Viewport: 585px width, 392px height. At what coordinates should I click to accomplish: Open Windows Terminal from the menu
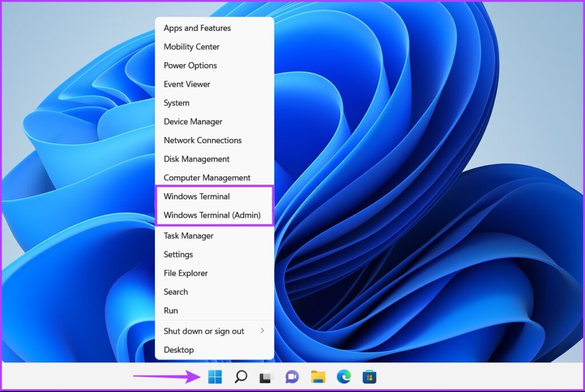(197, 196)
